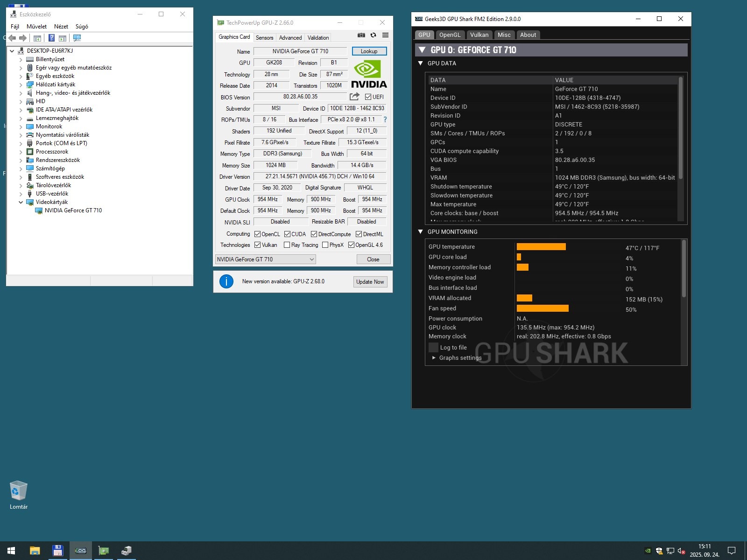Switch to the Validation tab in GPU-Z

318,38
